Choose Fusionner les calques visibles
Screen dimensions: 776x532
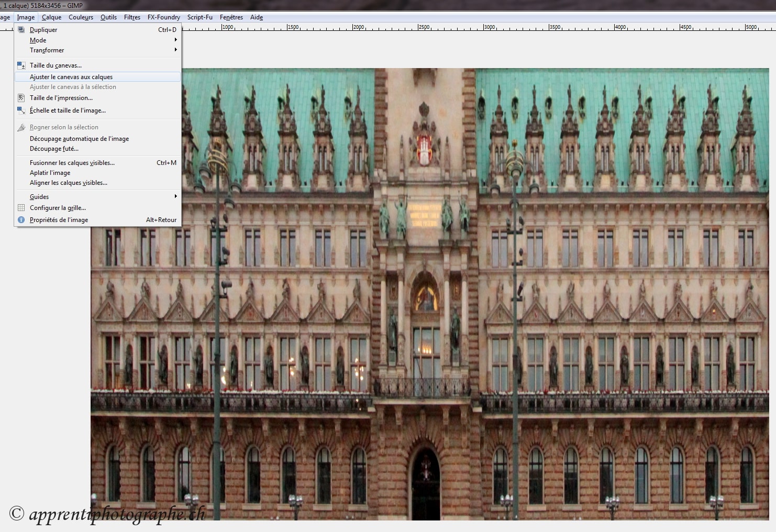72,163
